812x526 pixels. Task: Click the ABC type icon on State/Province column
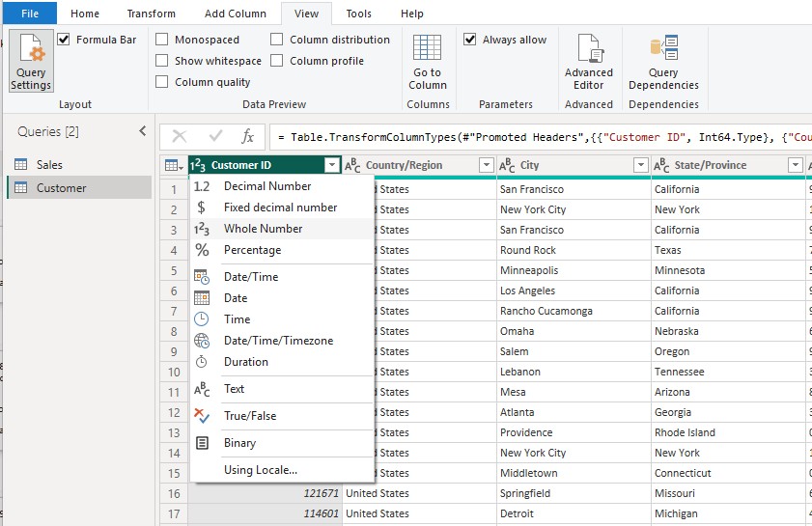661,166
